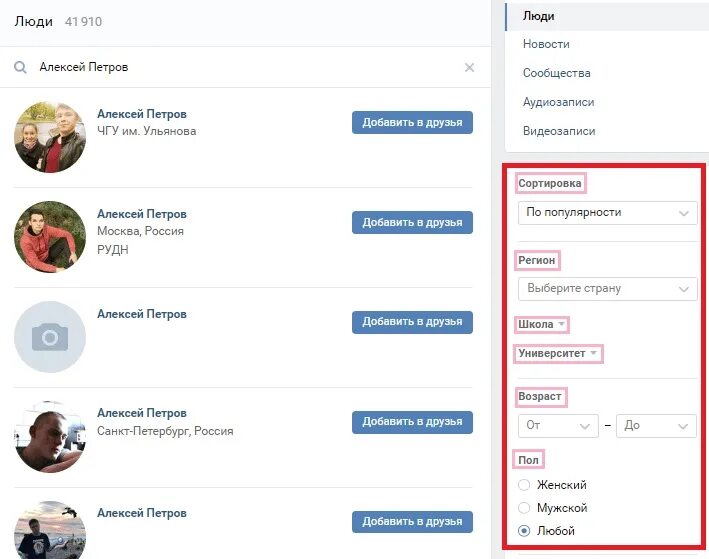Add Алексей Петров from ЧГУ as friend
The image size is (709, 559).
tap(412, 123)
